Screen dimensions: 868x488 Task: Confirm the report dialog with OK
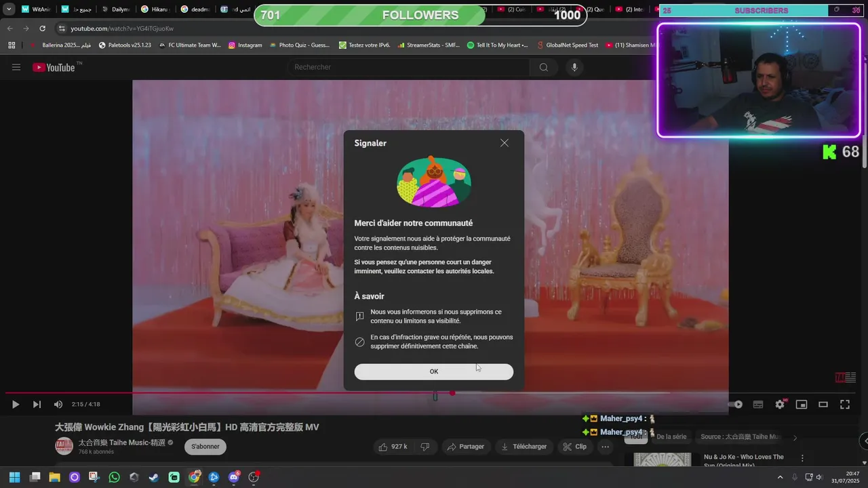coord(433,371)
